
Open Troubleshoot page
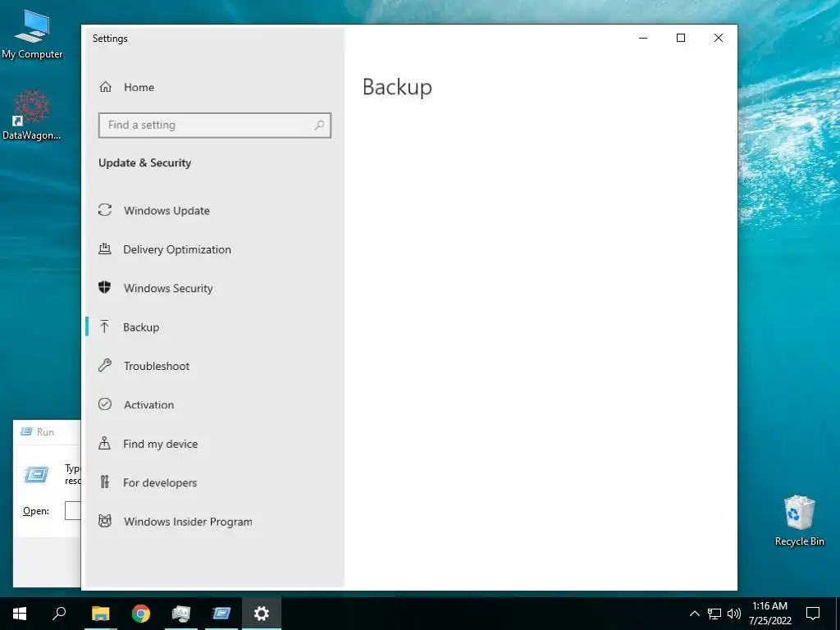(x=214, y=366)
